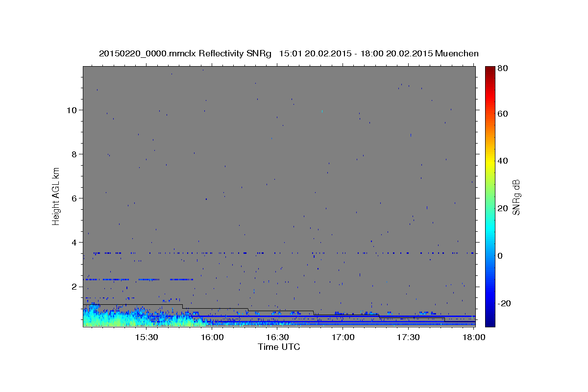Click the height tick label 8

coord(75,154)
